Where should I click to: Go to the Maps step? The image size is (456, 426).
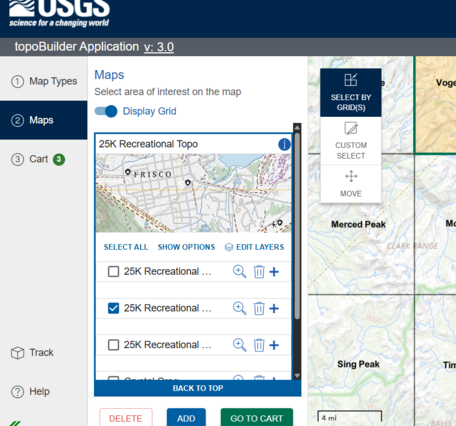click(44, 120)
